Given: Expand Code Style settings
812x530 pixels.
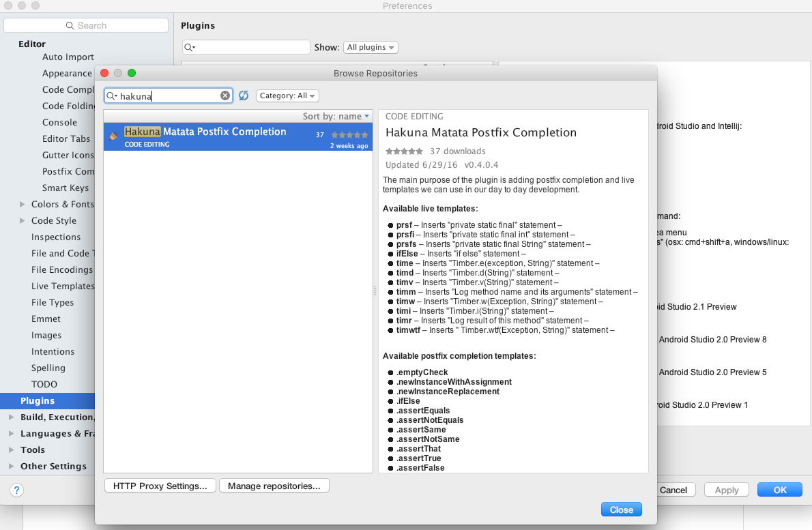Looking at the screenshot, I should 23,220.
